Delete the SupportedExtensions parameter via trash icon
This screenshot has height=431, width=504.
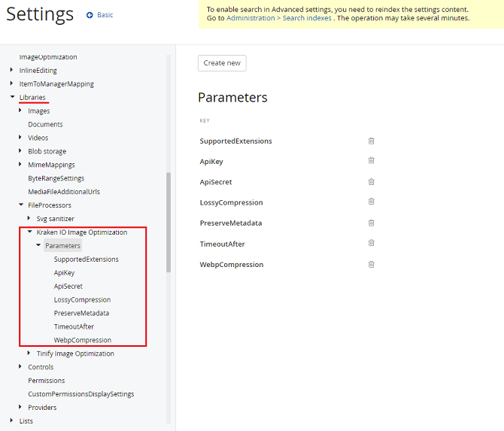click(371, 141)
